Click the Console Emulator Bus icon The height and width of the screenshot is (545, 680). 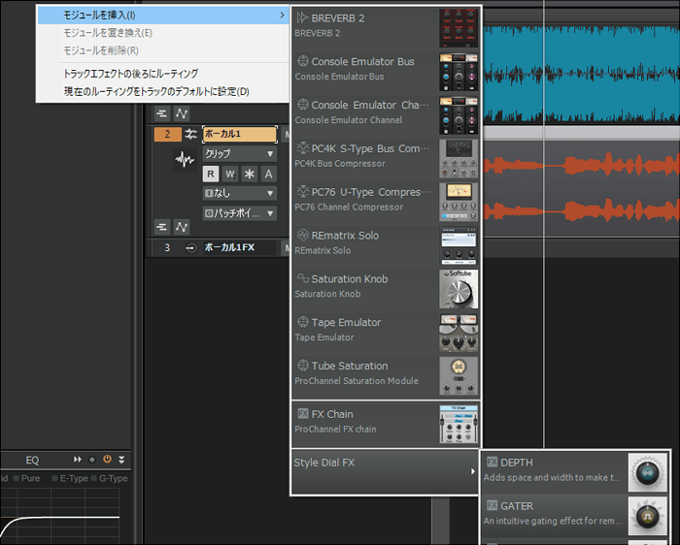[303, 61]
